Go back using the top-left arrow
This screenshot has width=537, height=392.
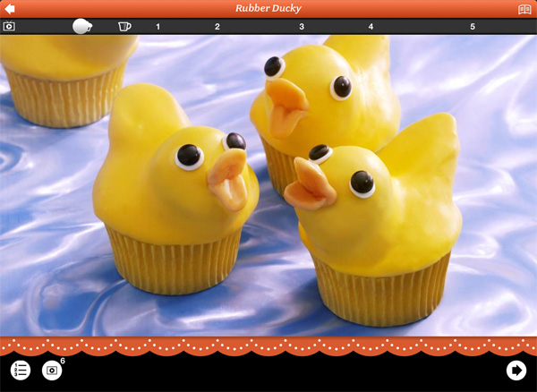(x=10, y=9)
